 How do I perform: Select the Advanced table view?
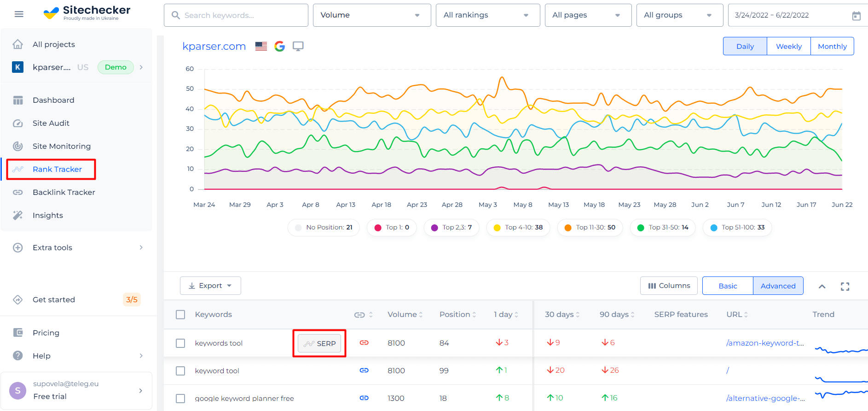point(778,286)
